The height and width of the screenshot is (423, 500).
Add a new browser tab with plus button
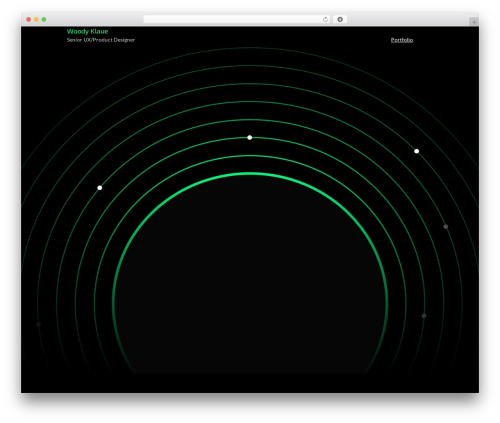tap(474, 22)
